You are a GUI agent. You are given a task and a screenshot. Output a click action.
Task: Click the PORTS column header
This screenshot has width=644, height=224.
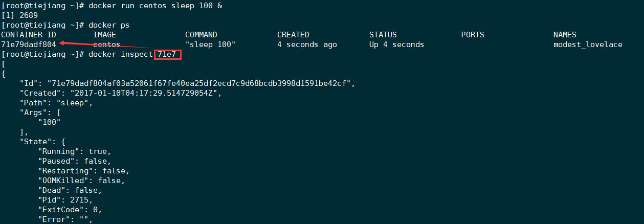[473, 35]
